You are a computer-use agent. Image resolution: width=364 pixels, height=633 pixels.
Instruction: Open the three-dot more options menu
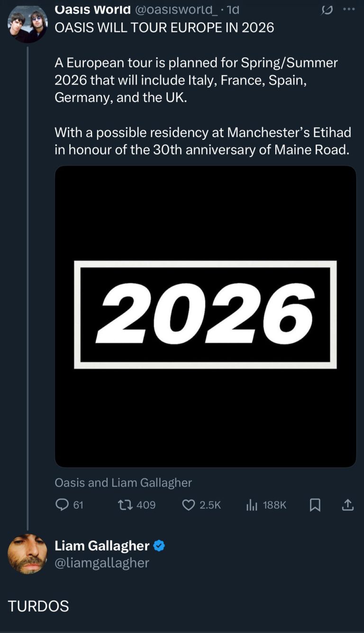point(349,9)
